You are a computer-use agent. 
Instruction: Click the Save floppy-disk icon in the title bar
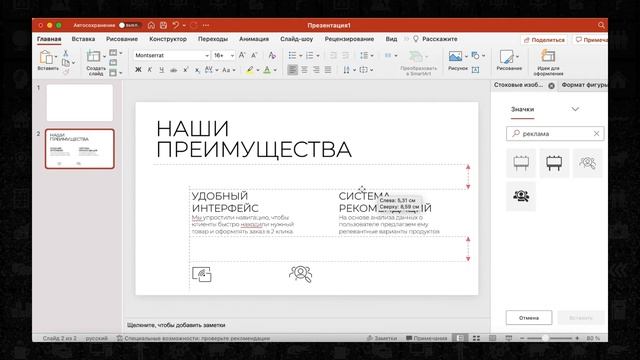(163, 25)
